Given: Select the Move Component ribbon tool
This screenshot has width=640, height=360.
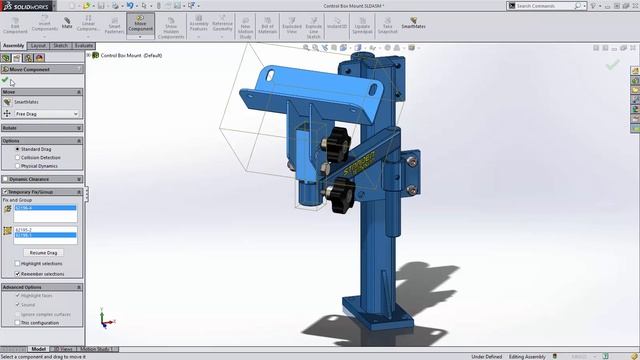Looking at the screenshot, I should coord(140,23).
